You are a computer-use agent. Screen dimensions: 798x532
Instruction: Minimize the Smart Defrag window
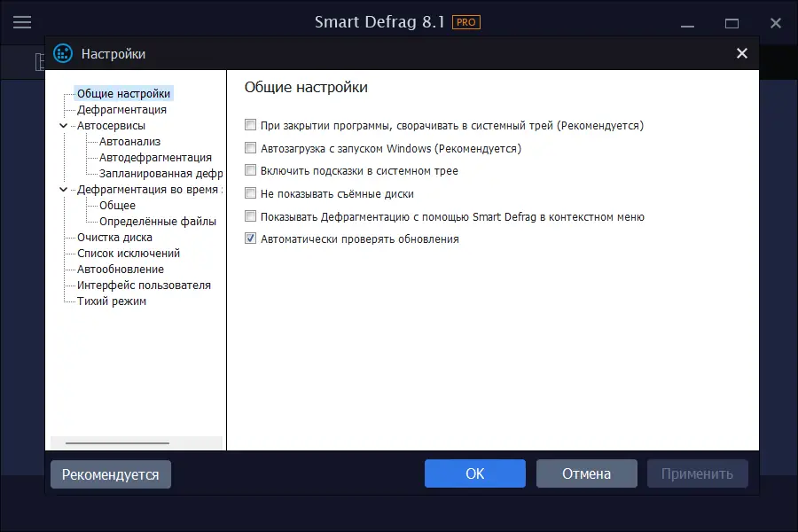[x=687, y=24]
